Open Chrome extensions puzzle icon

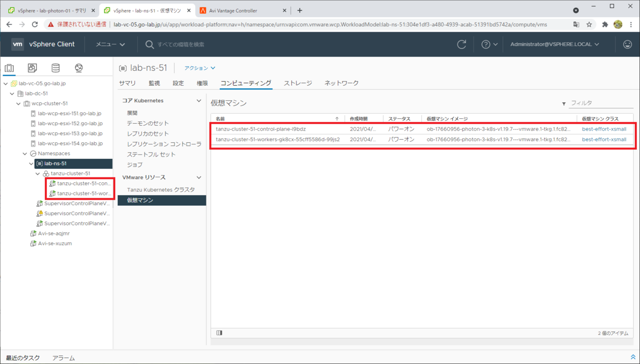[x=605, y=25]
